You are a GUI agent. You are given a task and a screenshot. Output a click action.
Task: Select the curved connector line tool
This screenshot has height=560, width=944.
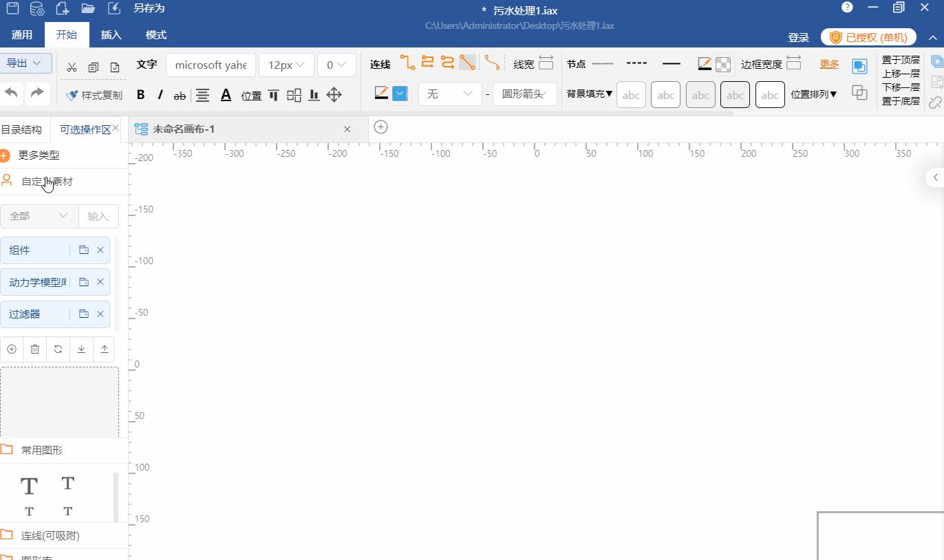click(492, 63)
